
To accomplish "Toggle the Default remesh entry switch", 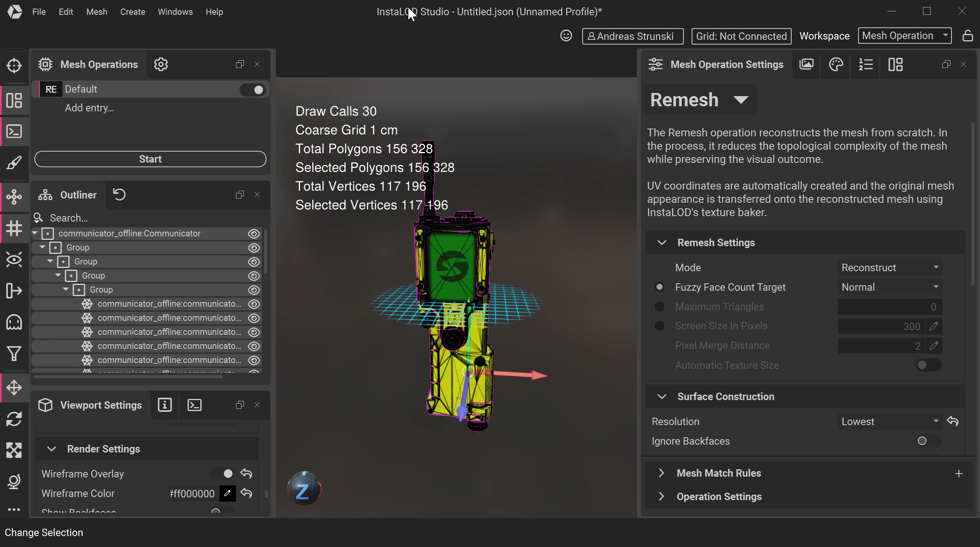I will [253, 89].
